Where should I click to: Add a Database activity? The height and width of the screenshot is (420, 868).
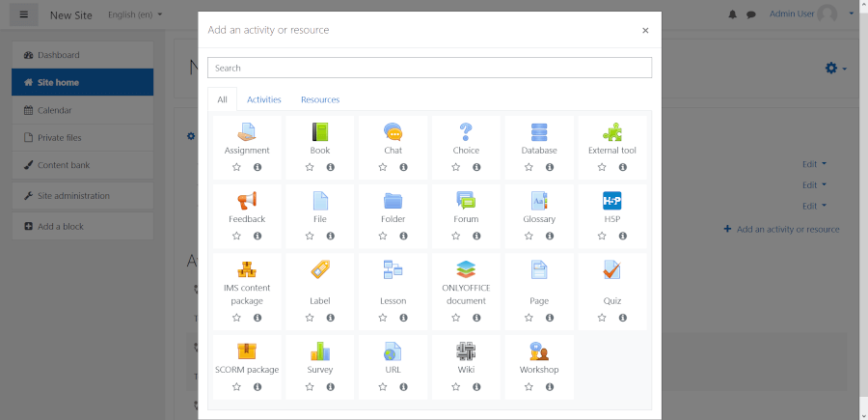point(539,132)
